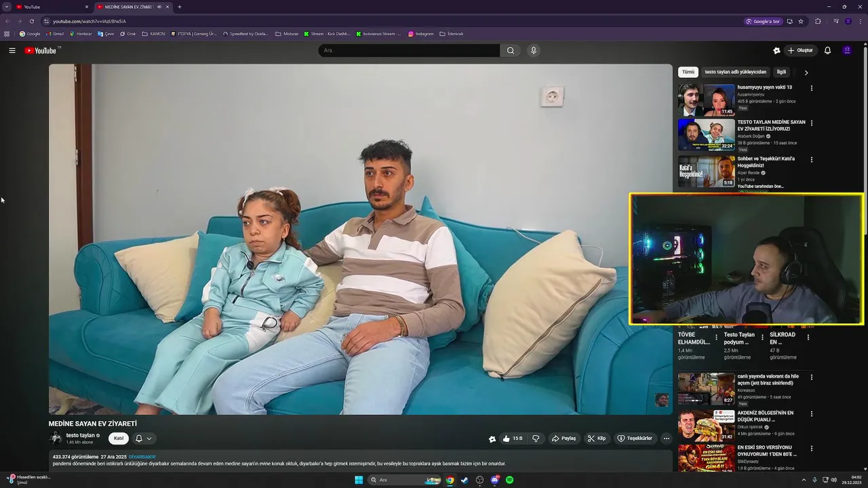Click the Paylaş share button
The image size is (868, 488).
pyautogui.click(x=564, y=439)
